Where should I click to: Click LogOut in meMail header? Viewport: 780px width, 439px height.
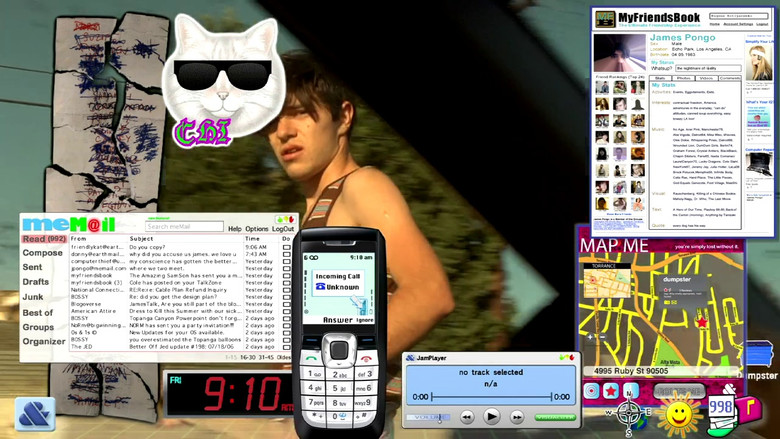(283, 229)
